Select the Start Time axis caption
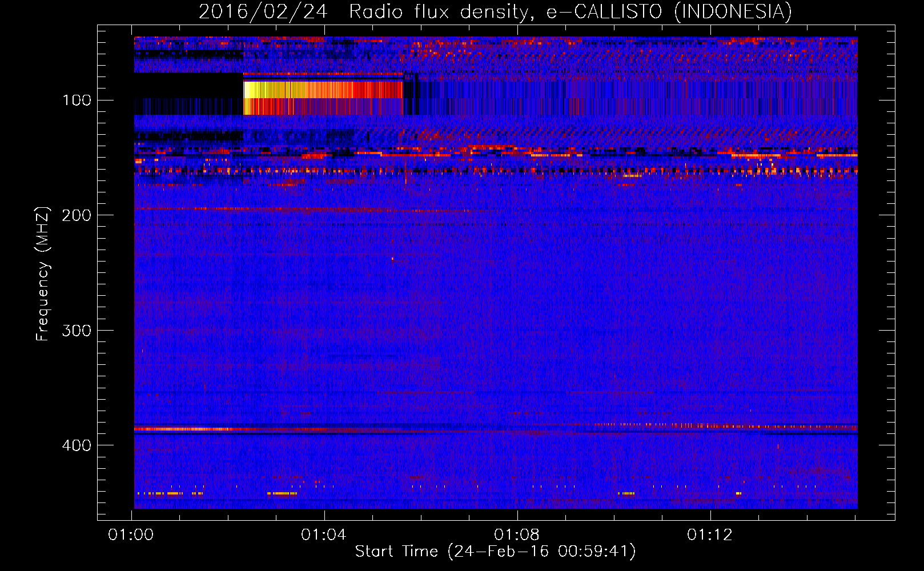 (495, 552)
